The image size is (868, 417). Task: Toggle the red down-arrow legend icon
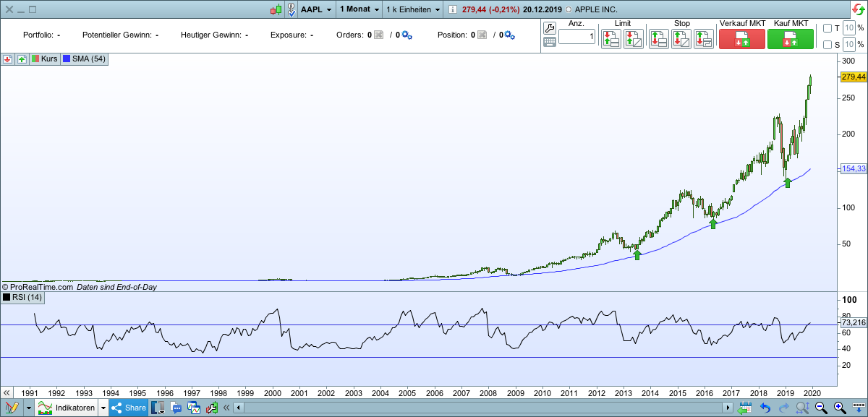pyautogui.click(x=8, y=59)
